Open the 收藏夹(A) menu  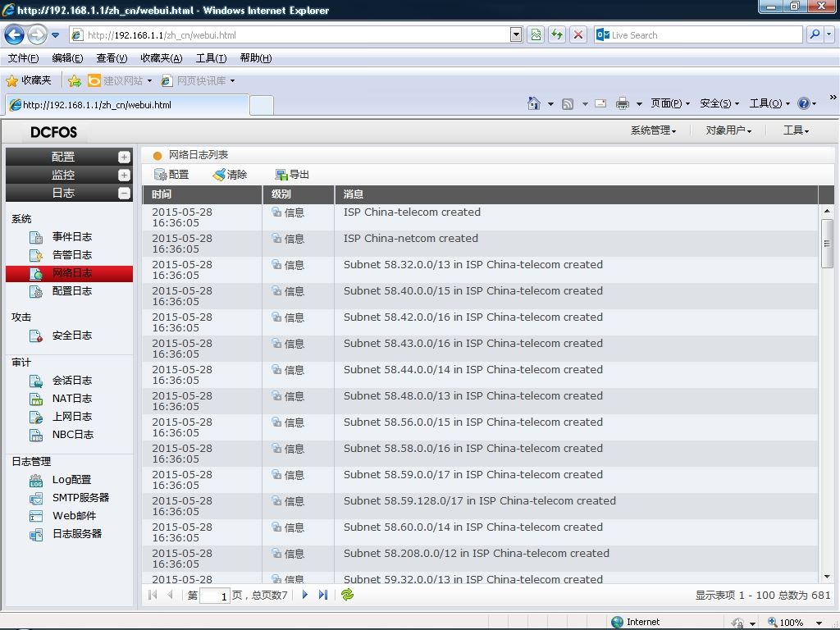pos(162,58)
